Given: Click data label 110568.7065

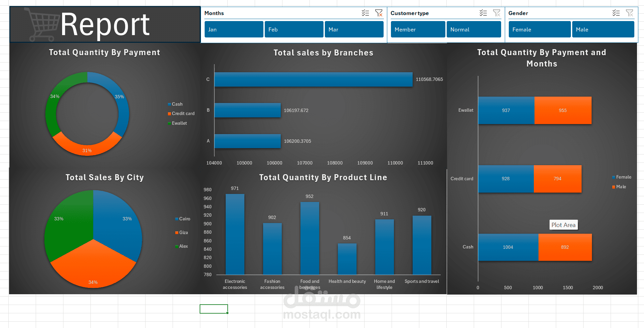Looking at the screenshot, I should click(x=429, y=80).
